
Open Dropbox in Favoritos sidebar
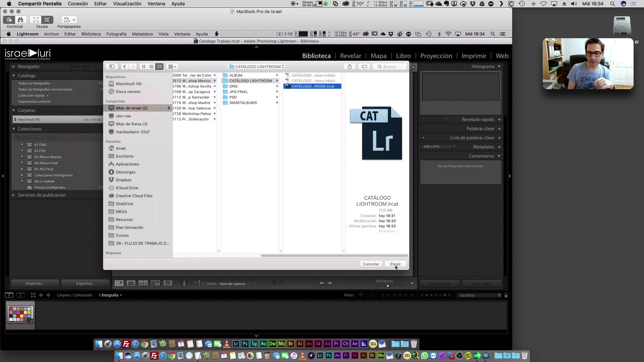(124, 180)
